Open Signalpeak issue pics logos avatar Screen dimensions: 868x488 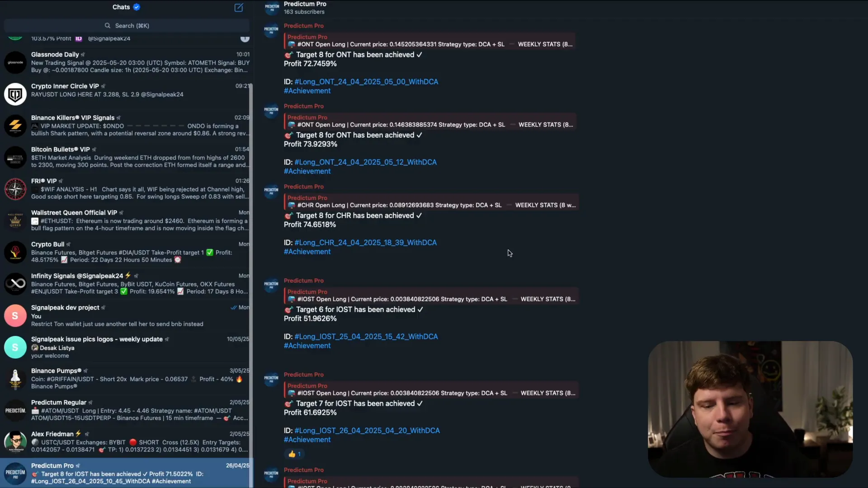15,347
